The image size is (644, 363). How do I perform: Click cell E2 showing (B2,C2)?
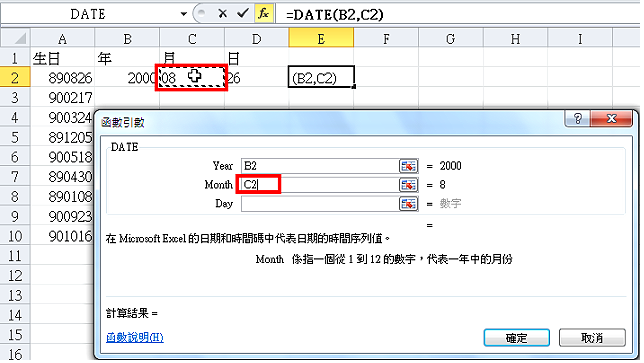(321, 77)
